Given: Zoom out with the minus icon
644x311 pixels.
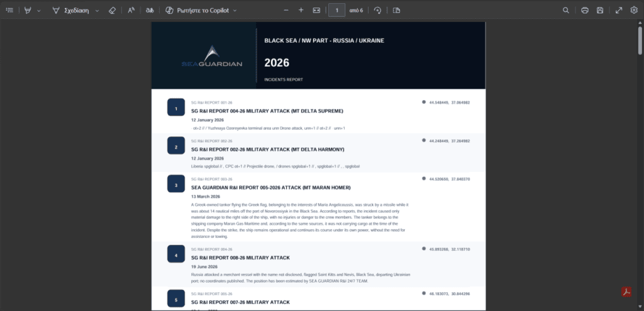Looking at the screenshot, I should 286,10.
